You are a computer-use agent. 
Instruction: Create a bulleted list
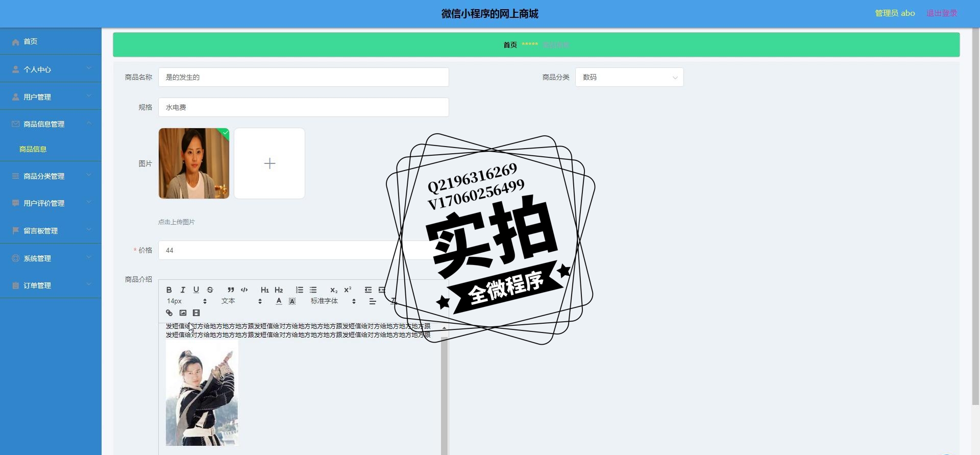(x=313, y=290)
